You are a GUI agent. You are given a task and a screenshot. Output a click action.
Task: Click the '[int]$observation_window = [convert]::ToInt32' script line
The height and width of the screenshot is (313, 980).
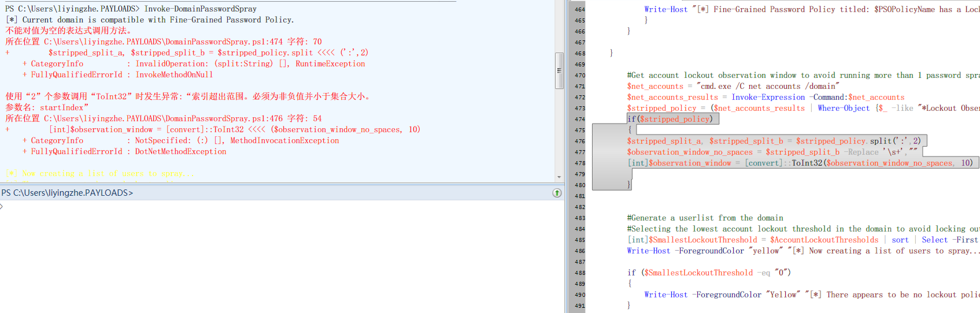[x=800, y=163]
